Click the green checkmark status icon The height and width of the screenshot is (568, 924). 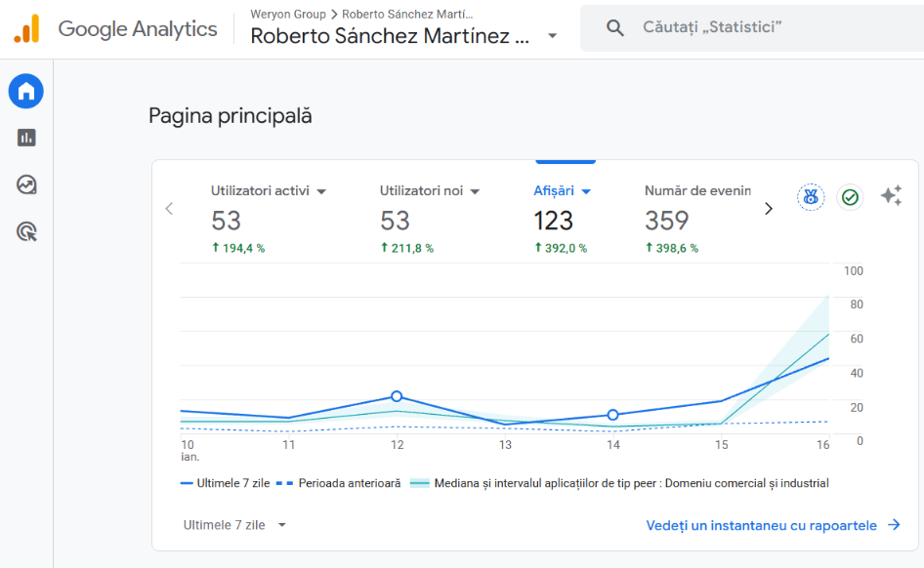pos(850,196)
